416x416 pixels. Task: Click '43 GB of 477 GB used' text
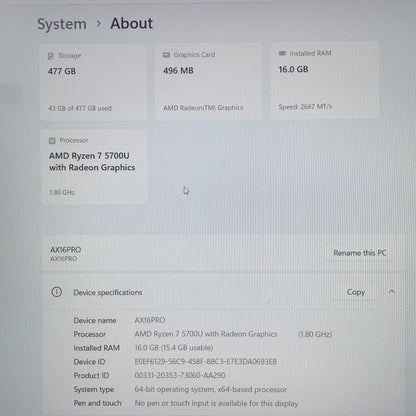[x=80, y=108]
